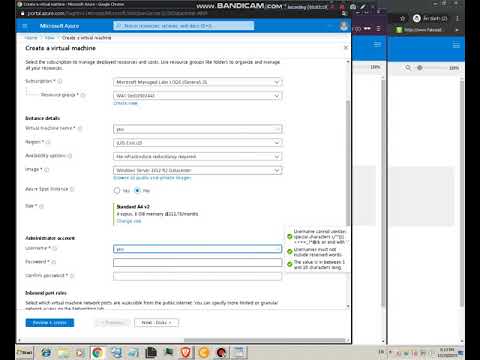
Task: Click the Microsoft Azure logo text
Action: tap(59, 26)
